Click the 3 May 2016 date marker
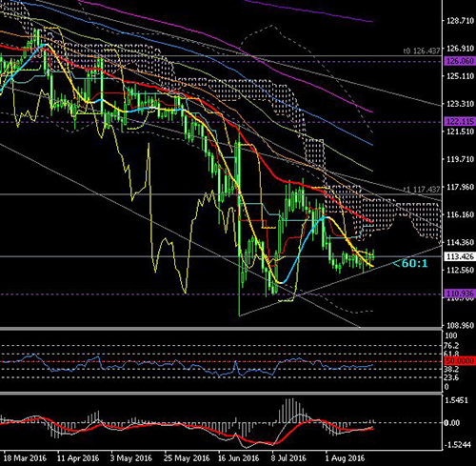 (131, 458)
